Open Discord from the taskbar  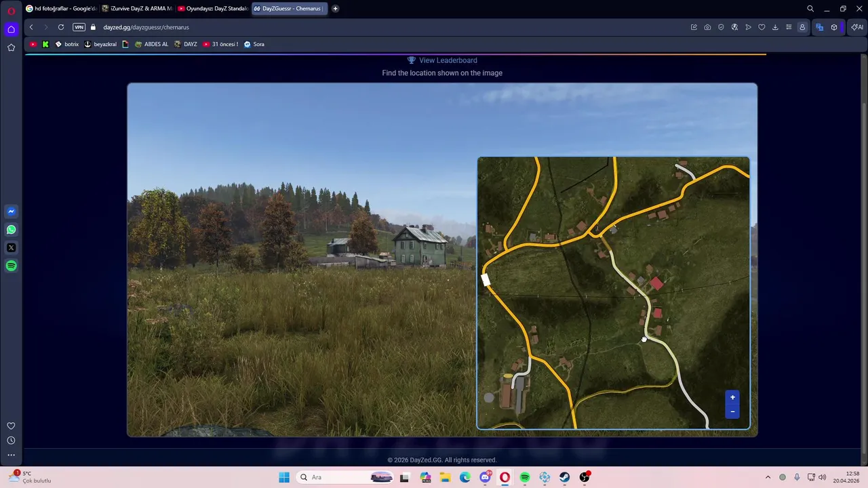click(485, 477)
